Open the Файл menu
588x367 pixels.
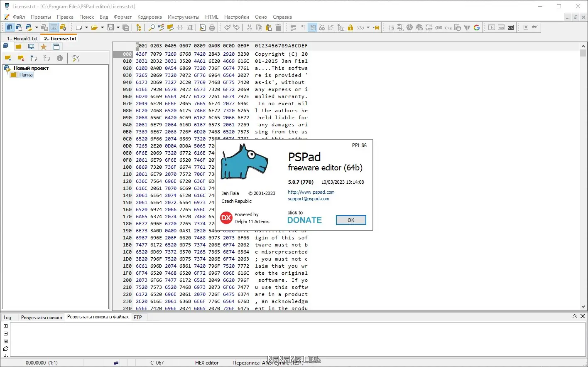tap(19, 17)
